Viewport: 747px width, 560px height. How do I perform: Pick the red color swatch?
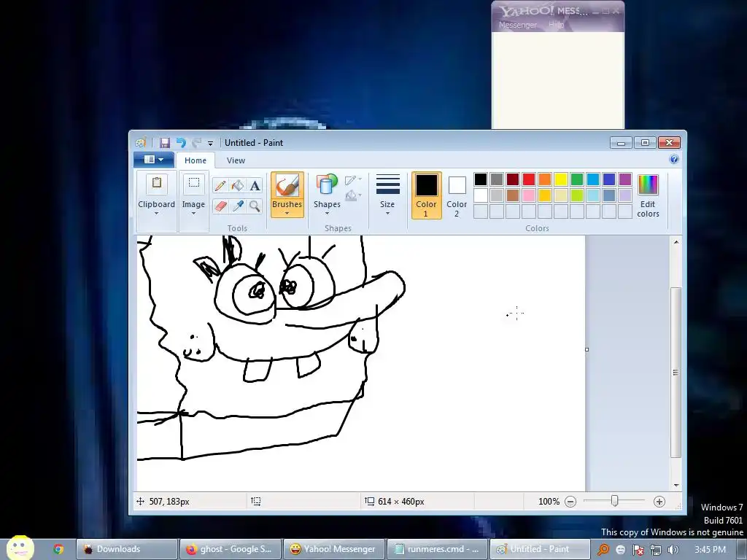pyautogui.click(x=529, y=179)
